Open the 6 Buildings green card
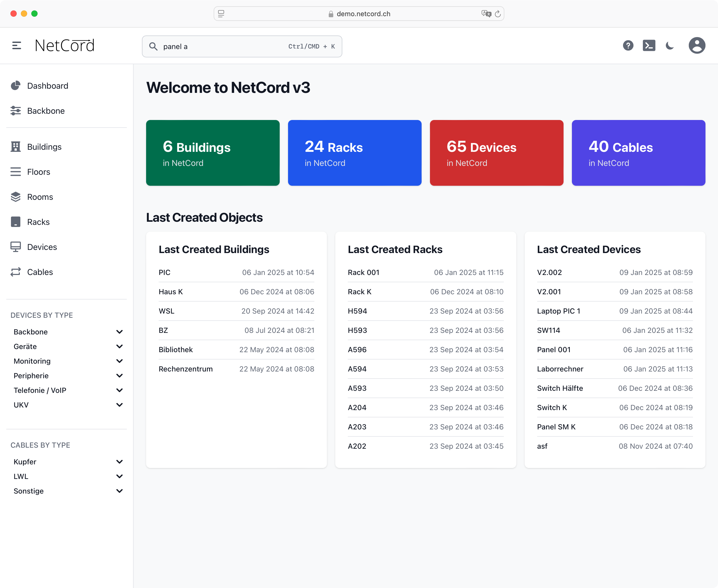The height and width of the screenshot is (588, 718). [x=213, y=153]
